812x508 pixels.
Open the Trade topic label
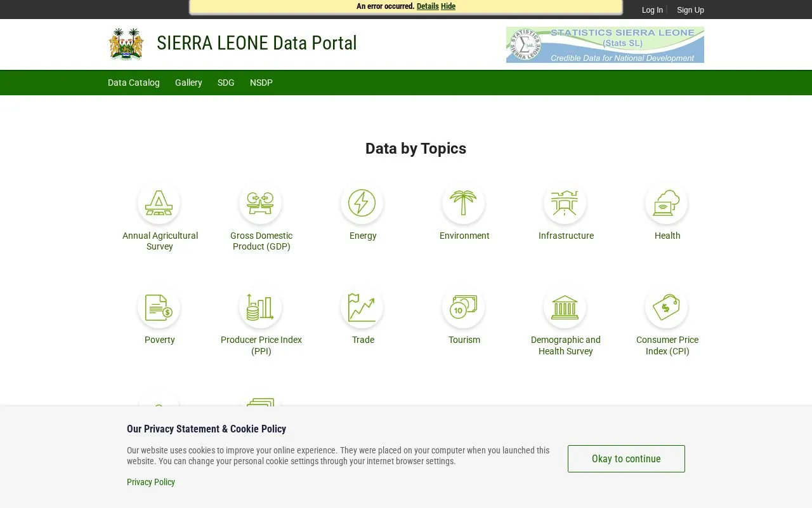(363, 340)
